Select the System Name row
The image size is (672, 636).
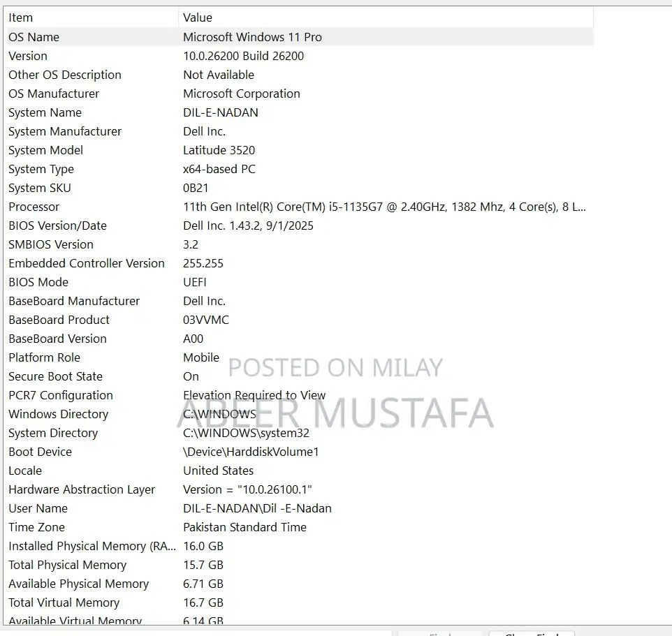[x=45, y=112]
